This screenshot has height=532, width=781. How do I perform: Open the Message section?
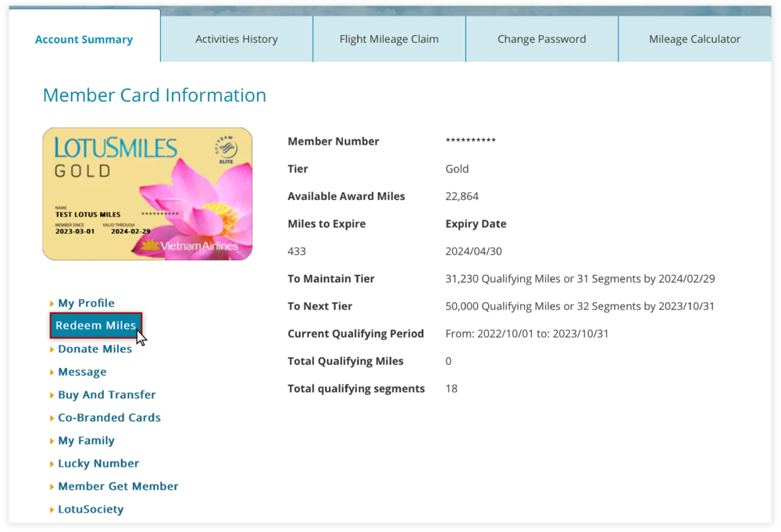[82, 371]
